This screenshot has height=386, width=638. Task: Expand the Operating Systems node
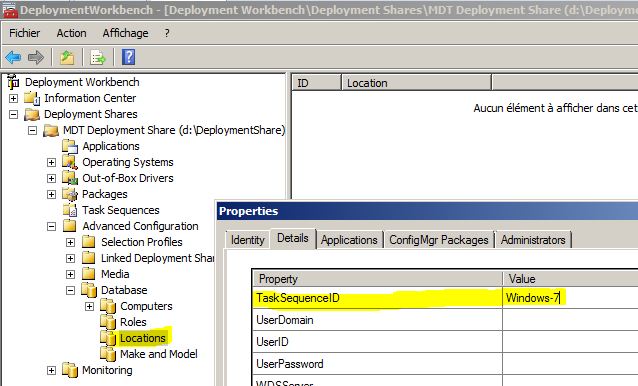coord(51,162)
